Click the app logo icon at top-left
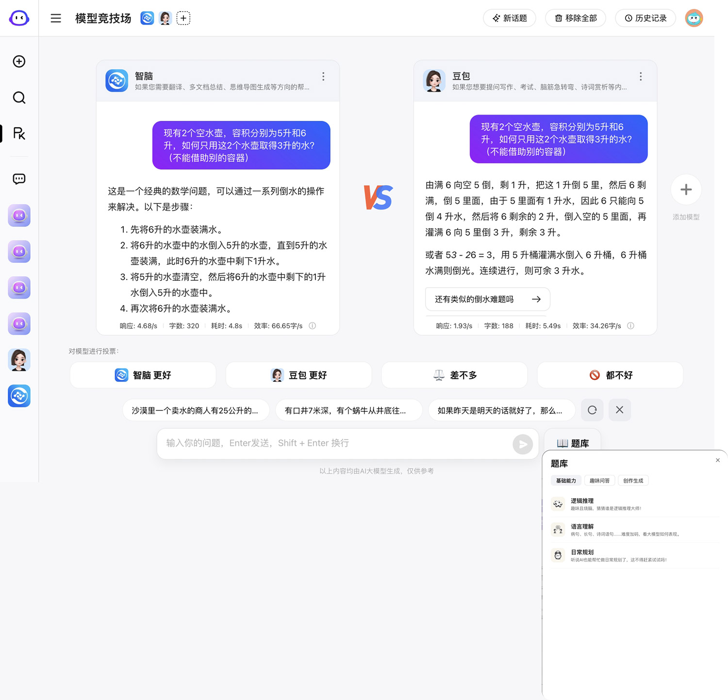The width and height of the screenshot is (728, 700). [19, 18]
